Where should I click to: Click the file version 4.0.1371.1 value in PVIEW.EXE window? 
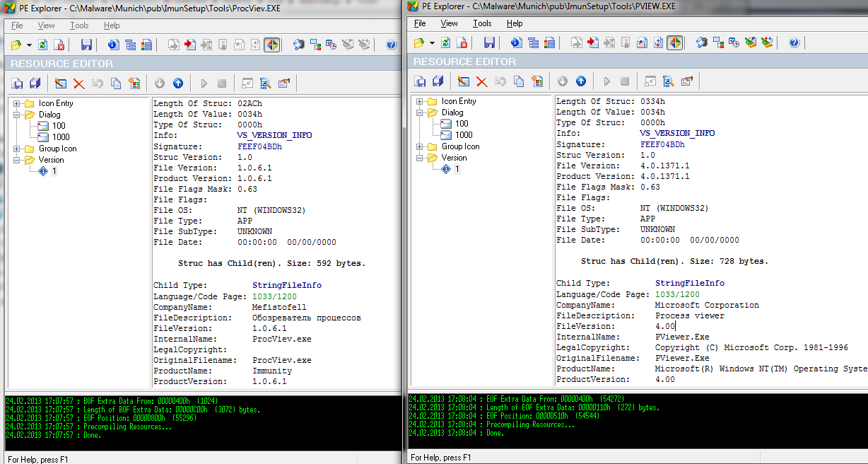(664, 166)
